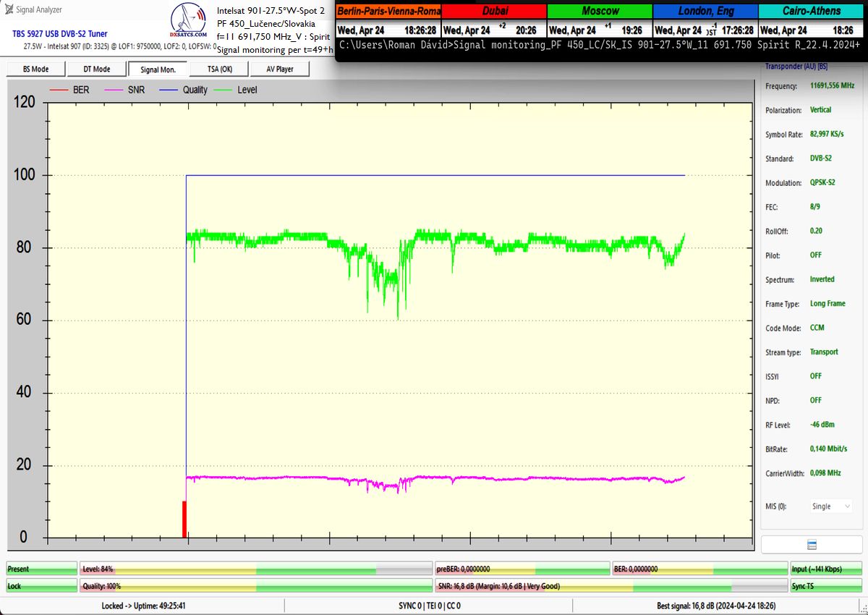The height and width of the screenshot is (615, 868).
Task: Open the AV Player tab
Action: [279, 69]
